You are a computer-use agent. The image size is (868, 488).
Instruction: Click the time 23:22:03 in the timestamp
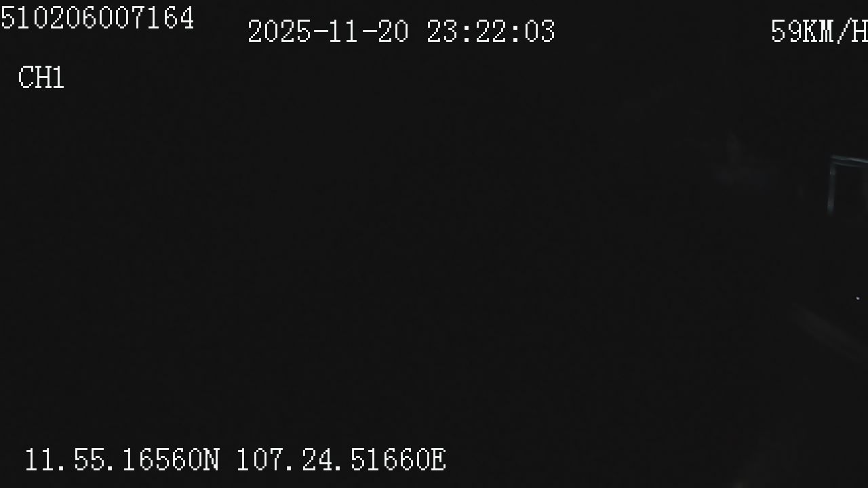point(491,32)
